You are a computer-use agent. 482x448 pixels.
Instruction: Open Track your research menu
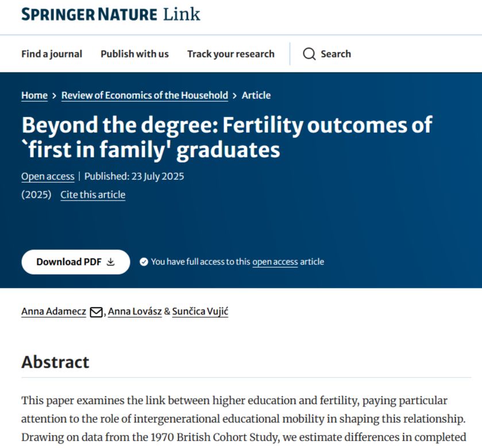[231, 54]
